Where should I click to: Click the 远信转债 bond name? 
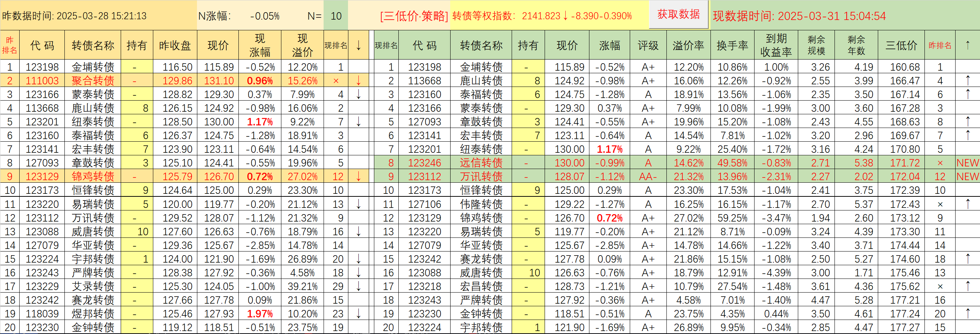[x=481, y=163]
